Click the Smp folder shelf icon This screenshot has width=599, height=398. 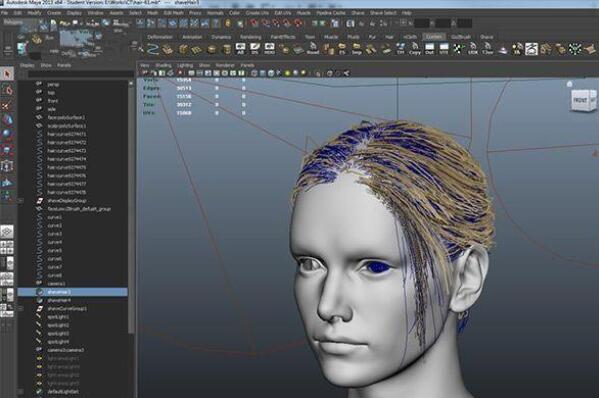[x=357, y=49]
